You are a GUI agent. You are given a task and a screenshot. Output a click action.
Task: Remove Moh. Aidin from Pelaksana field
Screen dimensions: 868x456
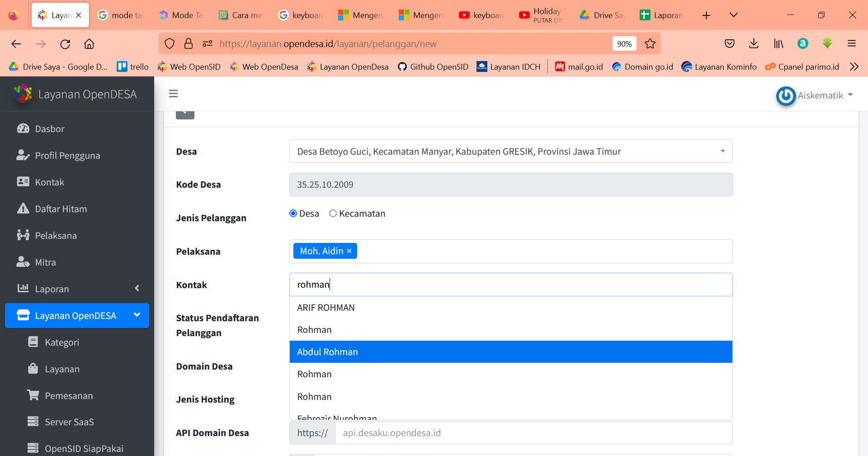coord(349,251)
